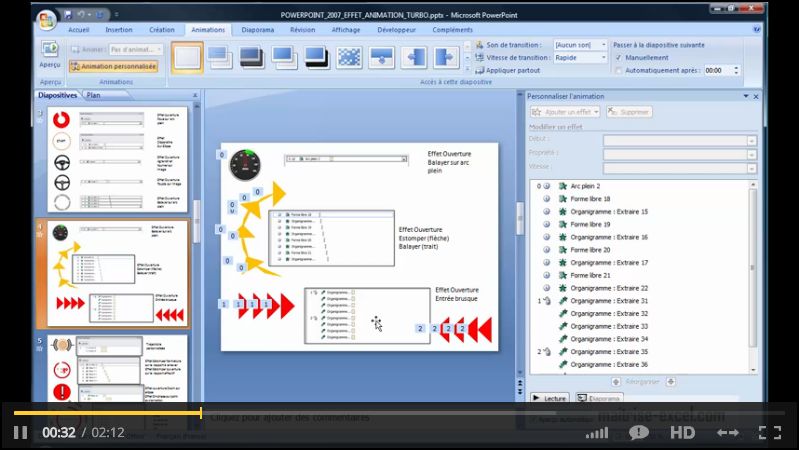Click the Save icon in quick access toolbar

coord(68,15)
